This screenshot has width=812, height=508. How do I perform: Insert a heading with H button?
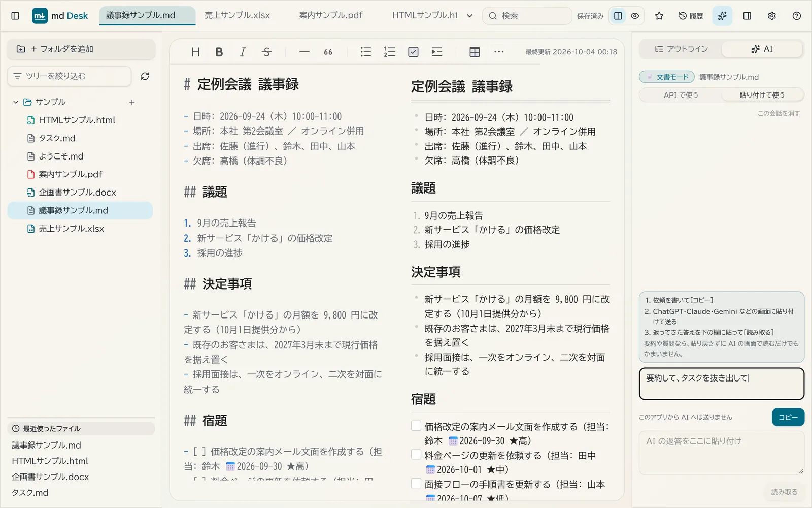195,52
